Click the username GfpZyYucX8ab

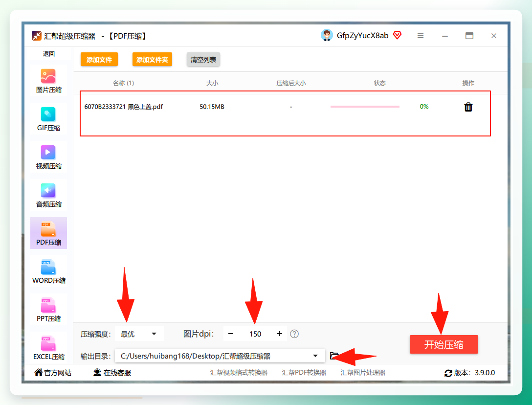[x=362, y=36]
